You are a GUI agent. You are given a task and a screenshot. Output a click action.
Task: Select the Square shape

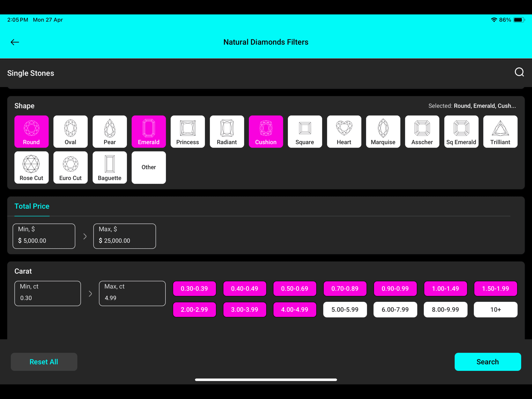point(305,131)
